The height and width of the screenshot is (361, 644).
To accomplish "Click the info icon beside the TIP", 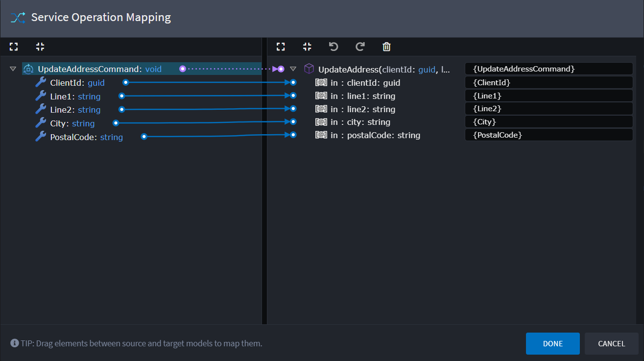I will [15, 343].
